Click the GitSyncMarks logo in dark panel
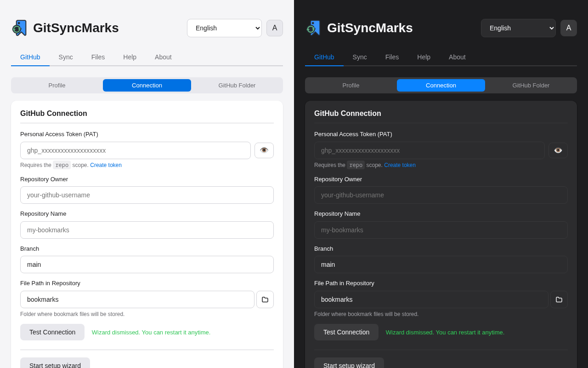 314,28
